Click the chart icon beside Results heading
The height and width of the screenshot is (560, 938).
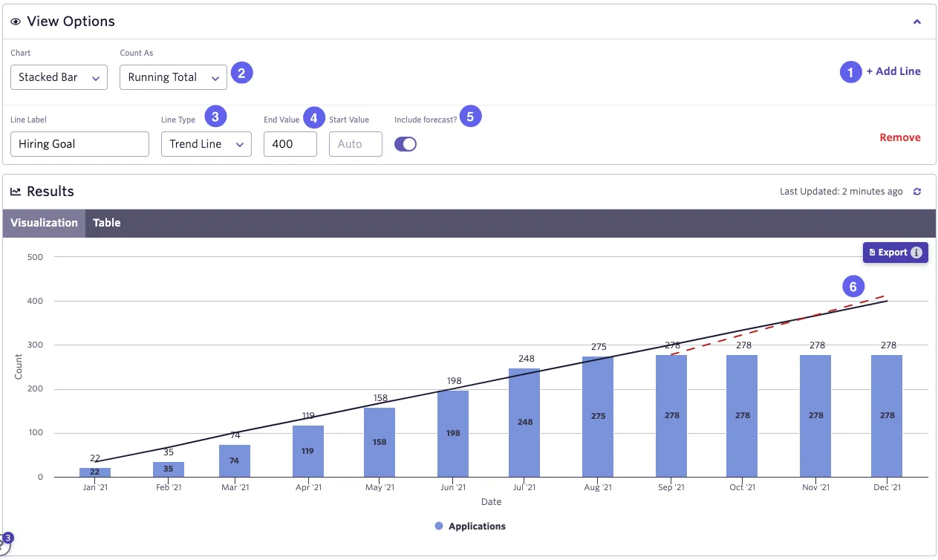[16, 192]
